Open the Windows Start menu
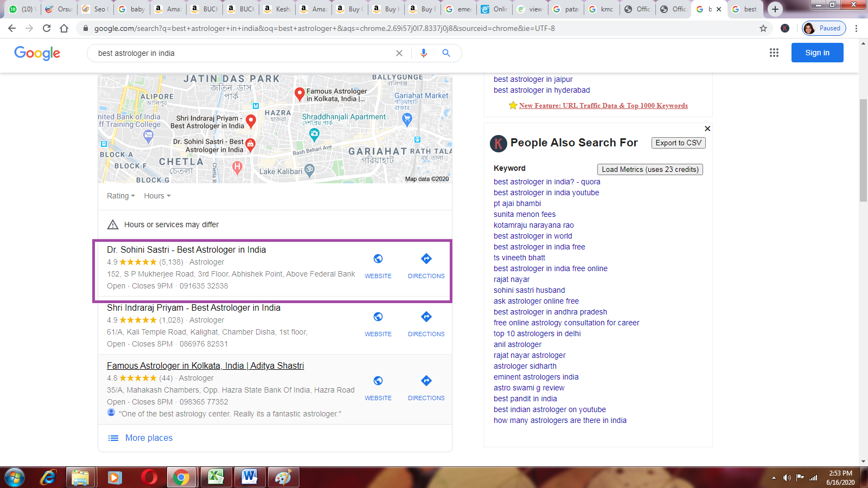 (15, 478)
